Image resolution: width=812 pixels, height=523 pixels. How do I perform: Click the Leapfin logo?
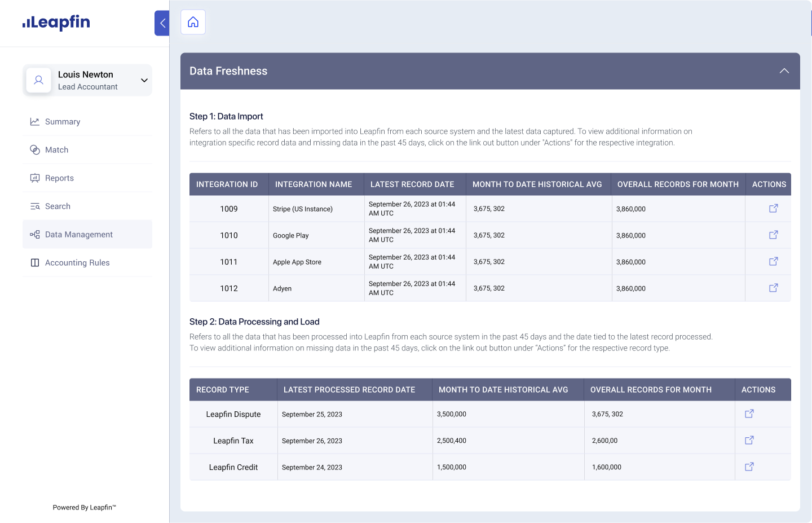[56, 23]
